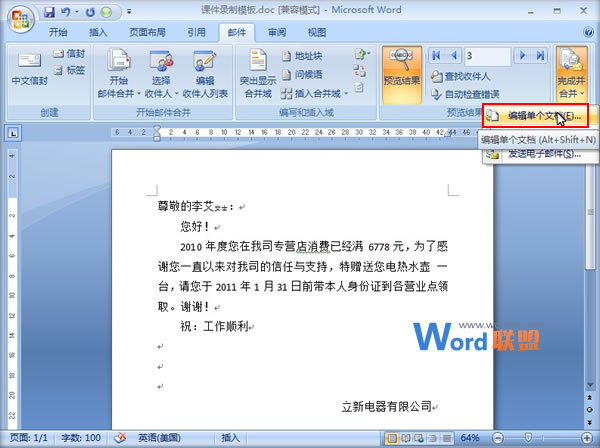Click zoom in plus button

587,438
